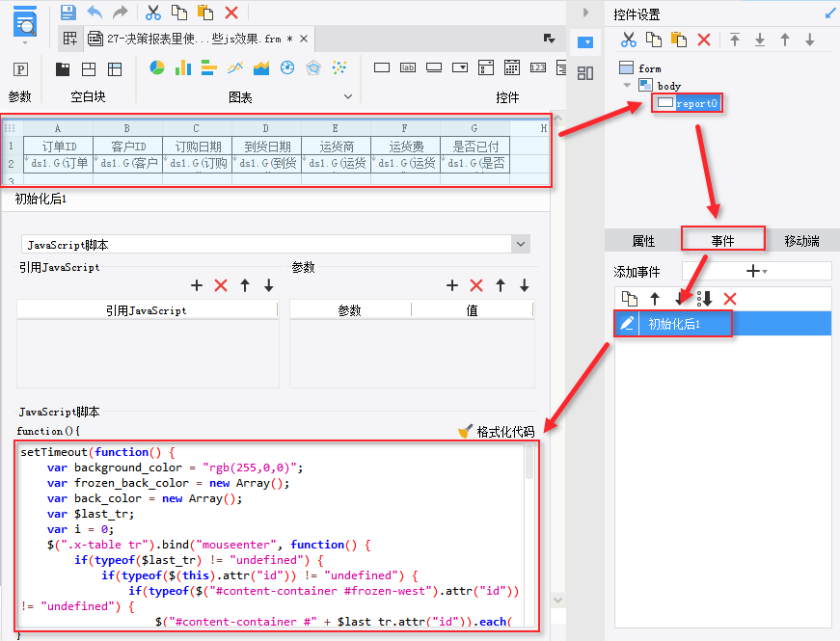Viewport: 840px width, 641px height.
Task: Insert a pie chart from the chart group
Action: (157, 67)
